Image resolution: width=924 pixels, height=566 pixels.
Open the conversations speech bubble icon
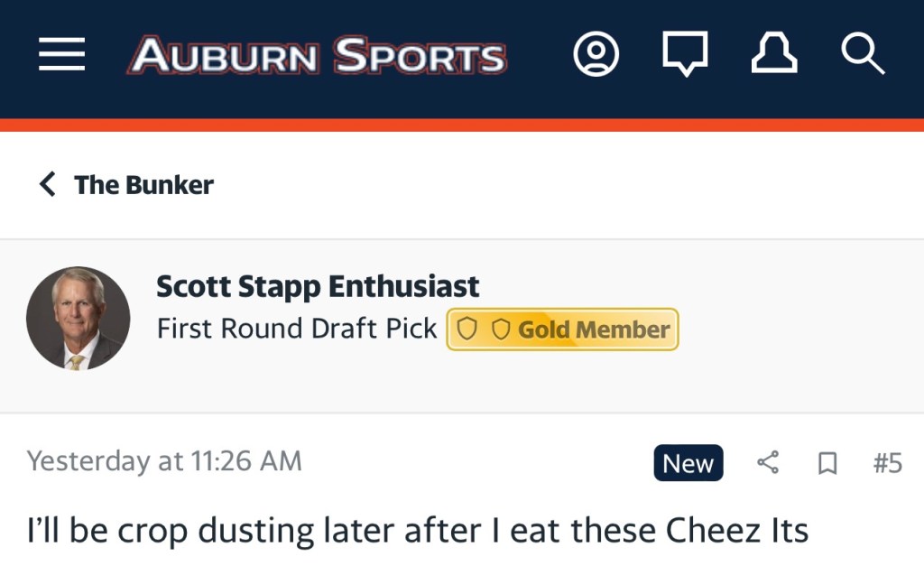(x=685, y=55)
